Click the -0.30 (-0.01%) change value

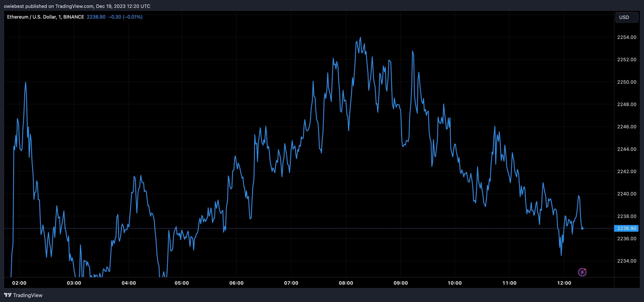(125, 17)
